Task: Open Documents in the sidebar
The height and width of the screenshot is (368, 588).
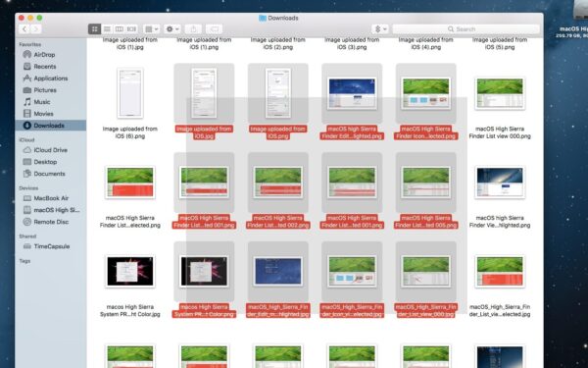Action: 49,174
